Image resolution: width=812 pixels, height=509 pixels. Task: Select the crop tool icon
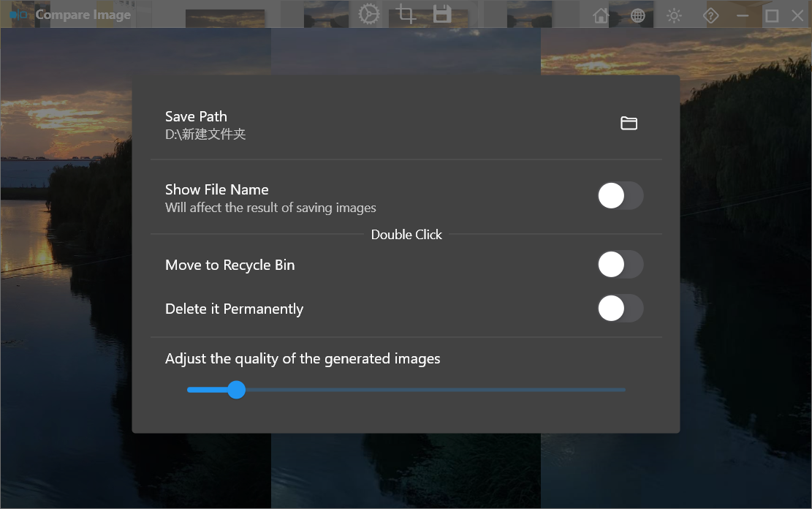(406, 14)
